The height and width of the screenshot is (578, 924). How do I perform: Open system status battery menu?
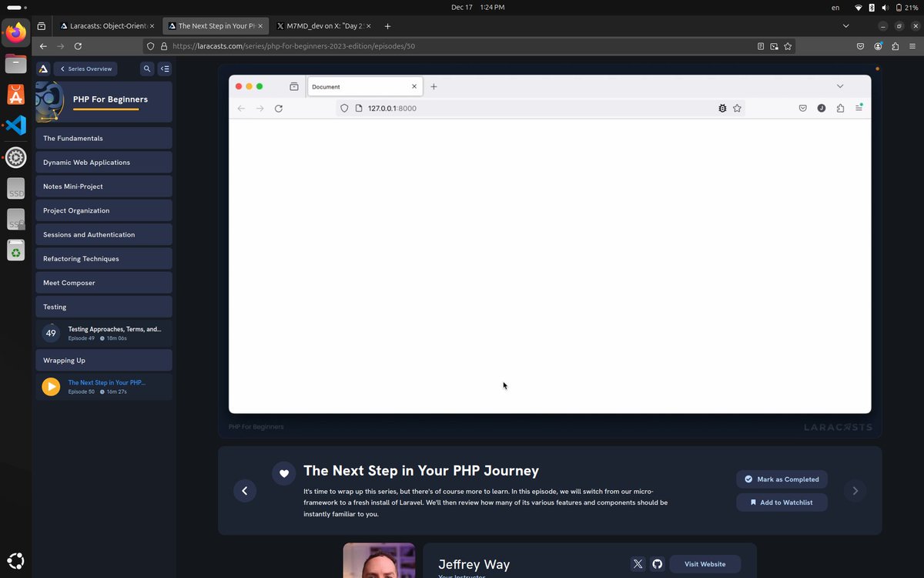pos(885,7)
